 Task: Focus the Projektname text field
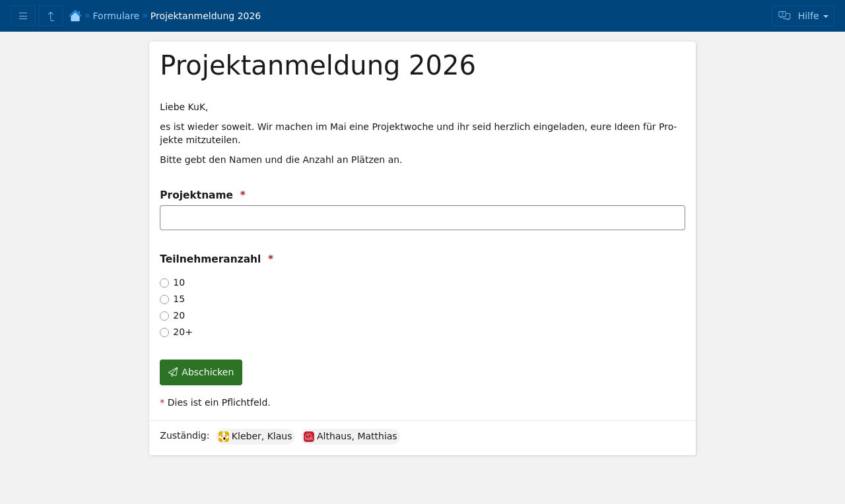pos(422,218)
